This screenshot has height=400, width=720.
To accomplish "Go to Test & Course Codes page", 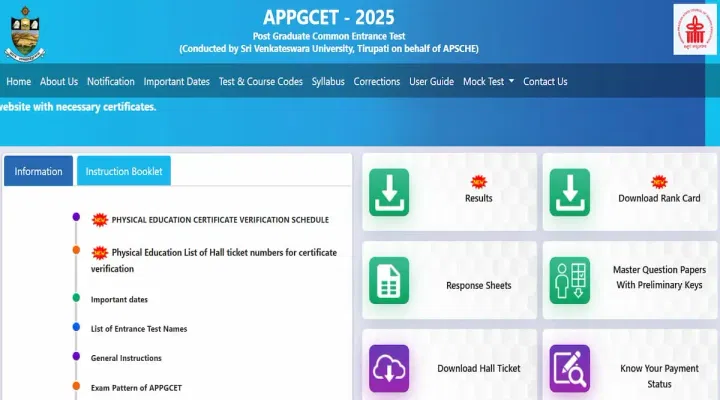I will [x=260, y=82].
